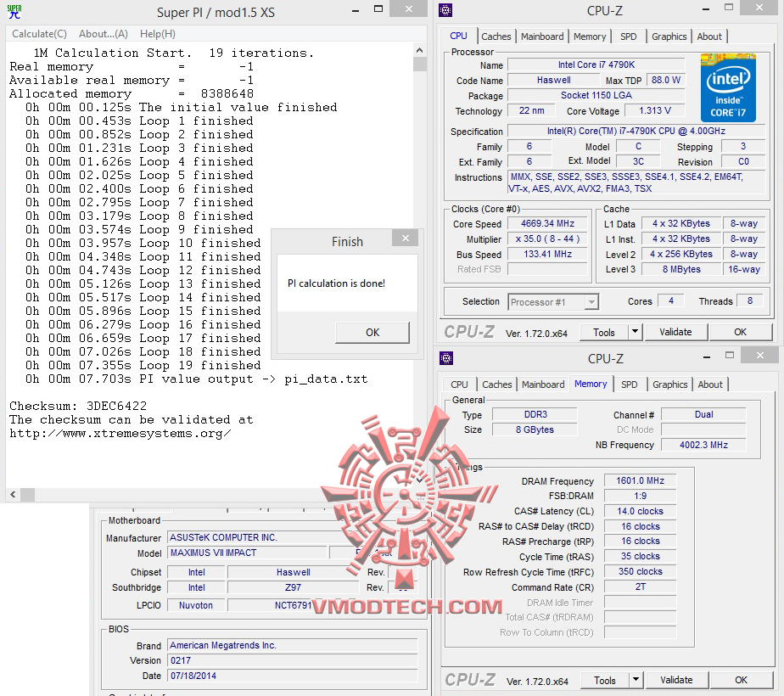Screen dimensions: 784x696
Task: Click OK in upper CPU-Z window
Action: tap(741, 332)
